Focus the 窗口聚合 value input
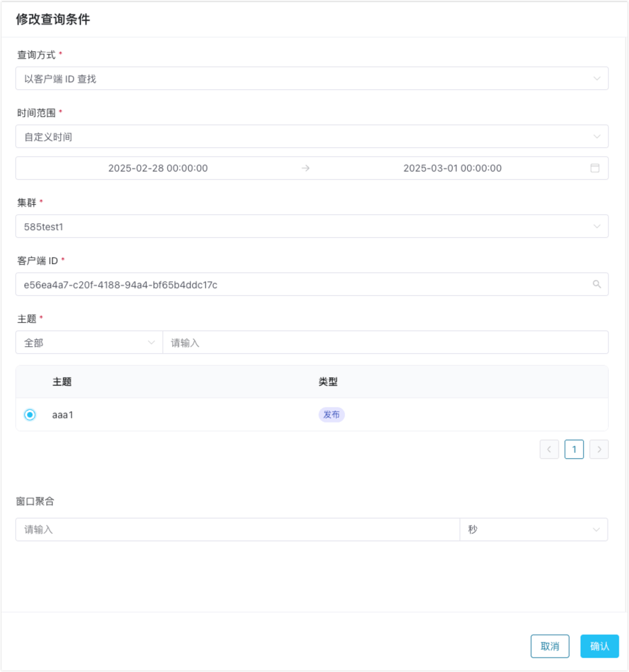Viewport: 629px width, 672px height. pyautogui.click(x=237, y=530)
